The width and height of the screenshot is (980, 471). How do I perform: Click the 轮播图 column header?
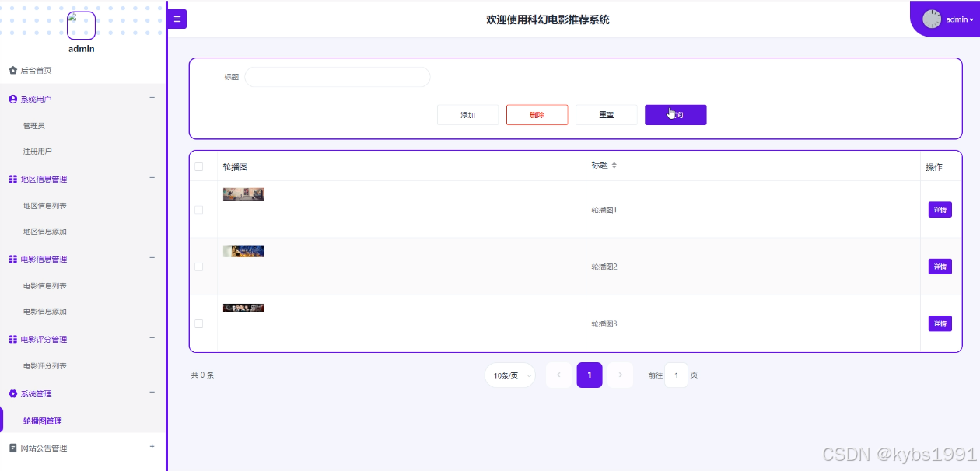click(235, 167)
